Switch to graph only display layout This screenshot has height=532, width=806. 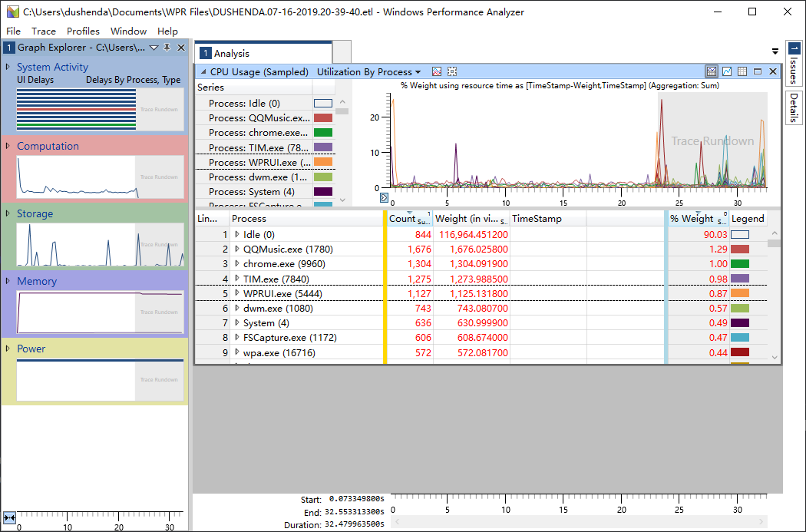[x=726, y=71]
